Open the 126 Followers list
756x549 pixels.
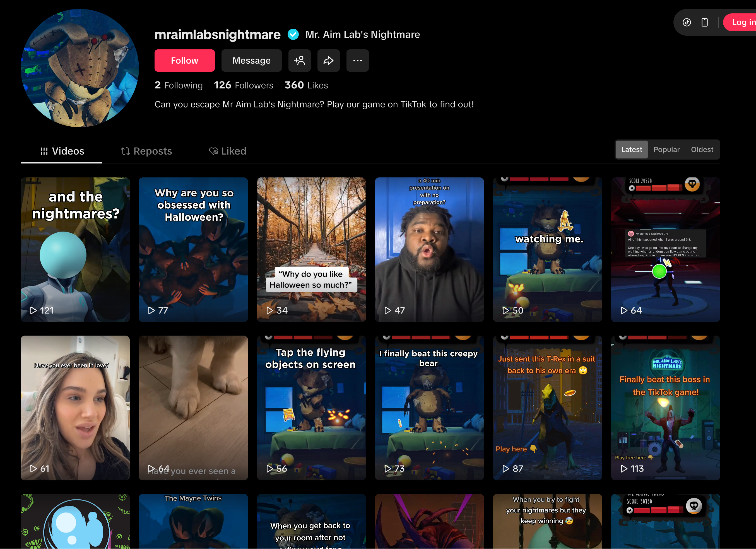coord(243,85)
